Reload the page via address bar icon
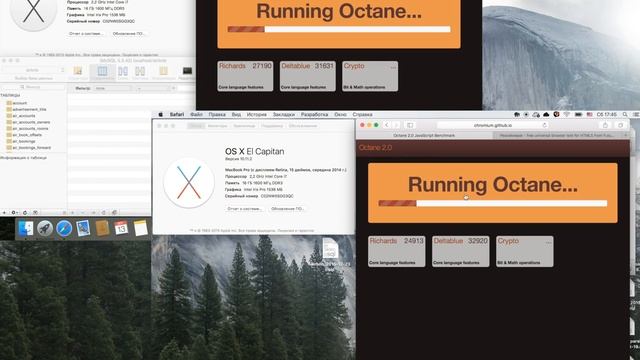Image resolution: width=640 pixels, height=360 pixels. [x=544, y=125]
